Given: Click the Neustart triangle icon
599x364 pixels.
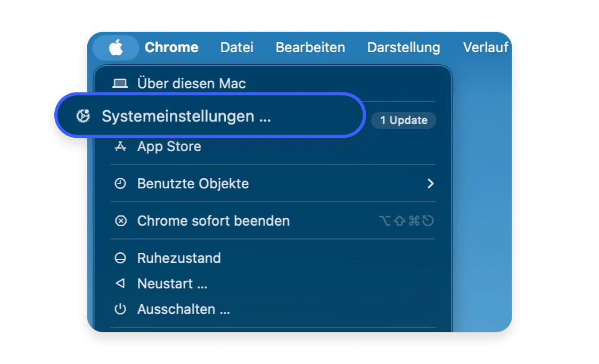Looking at the screenshot, I should [121, 284].
